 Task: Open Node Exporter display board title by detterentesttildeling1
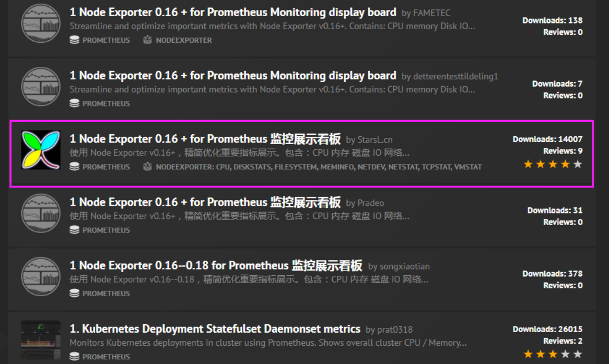click(x=233, y=76)
